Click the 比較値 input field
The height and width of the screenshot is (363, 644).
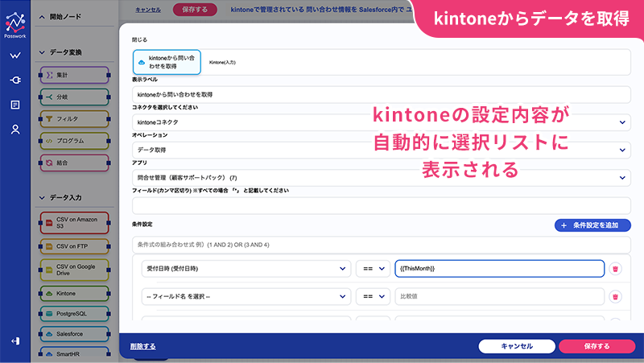coord(499,296)
